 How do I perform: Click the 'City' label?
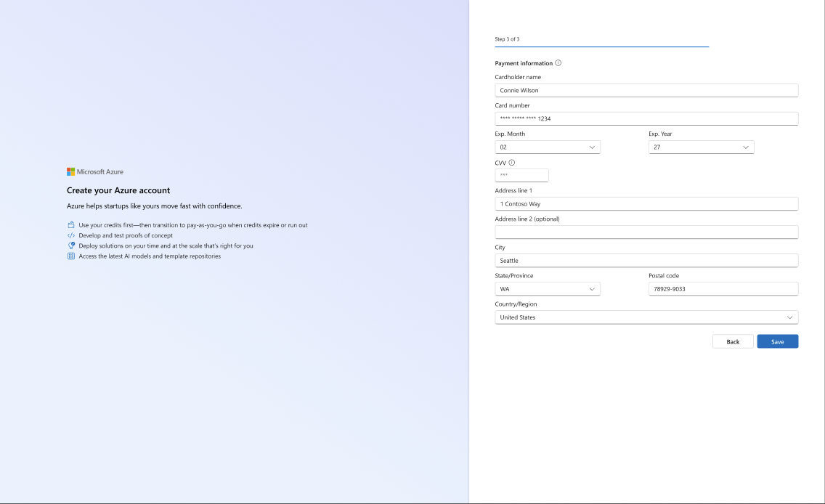[500, 248]
